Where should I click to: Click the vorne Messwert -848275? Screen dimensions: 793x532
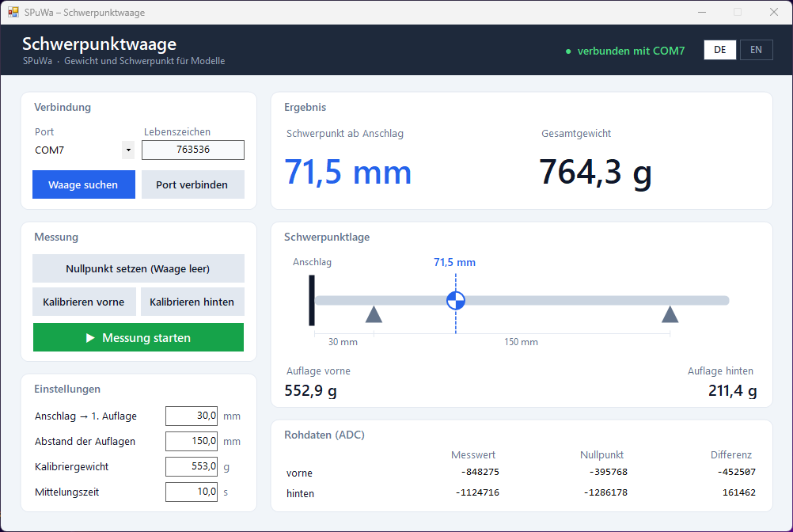point(480,472)
